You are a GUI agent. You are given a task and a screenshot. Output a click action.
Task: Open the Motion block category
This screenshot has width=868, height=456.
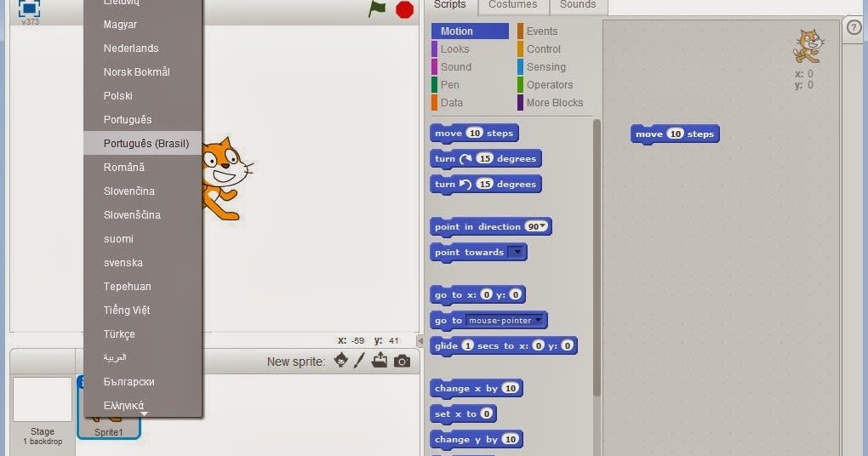[x=470, y=31]
